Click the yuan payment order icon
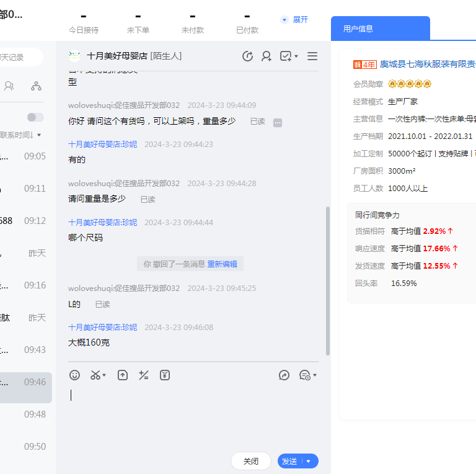Image resolution: width=476 pixels, height=474 pixels. click(x=164, y=375)
